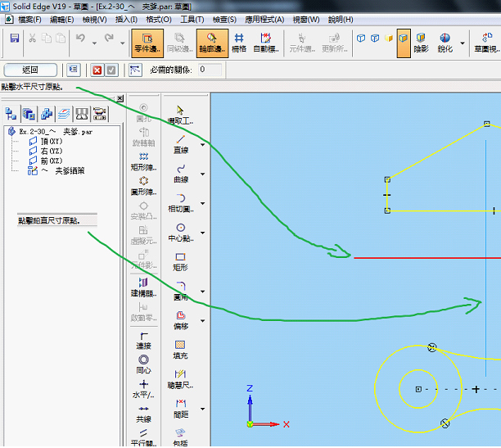This screenshot has width=501, height=448.
Task: Apply the 水平/.. horizontal/vertical relationship
Action: (x=143, y=389)
